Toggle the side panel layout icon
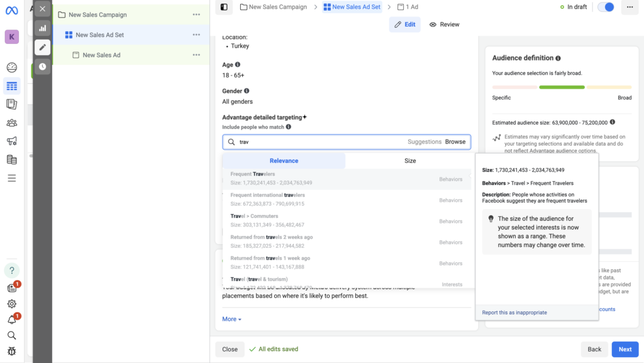This screenshot has height=363, width=644. pos(223,7)
